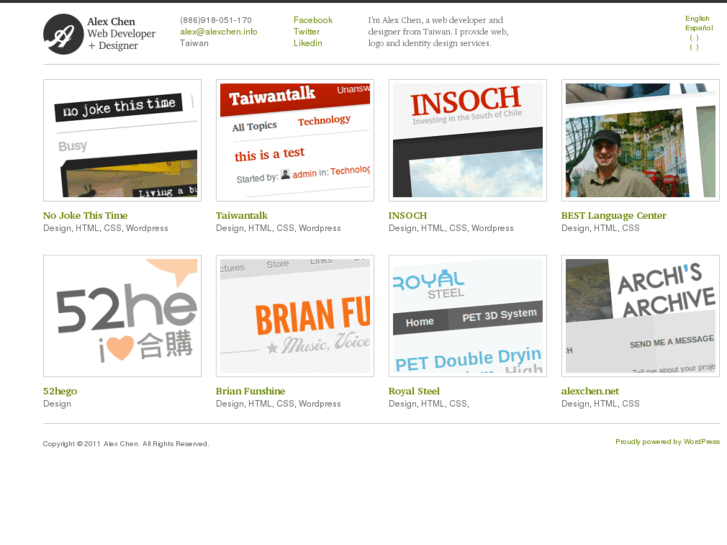Open BEST Language Center thumbnail

[x=640, y=141]
